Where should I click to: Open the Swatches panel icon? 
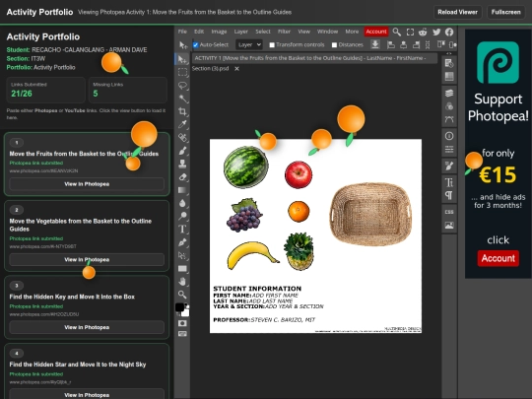449,76
